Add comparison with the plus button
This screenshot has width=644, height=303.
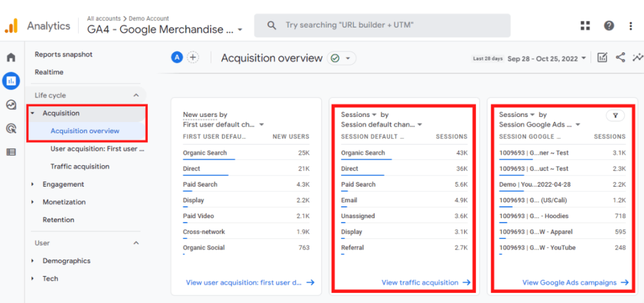[192, 58]
